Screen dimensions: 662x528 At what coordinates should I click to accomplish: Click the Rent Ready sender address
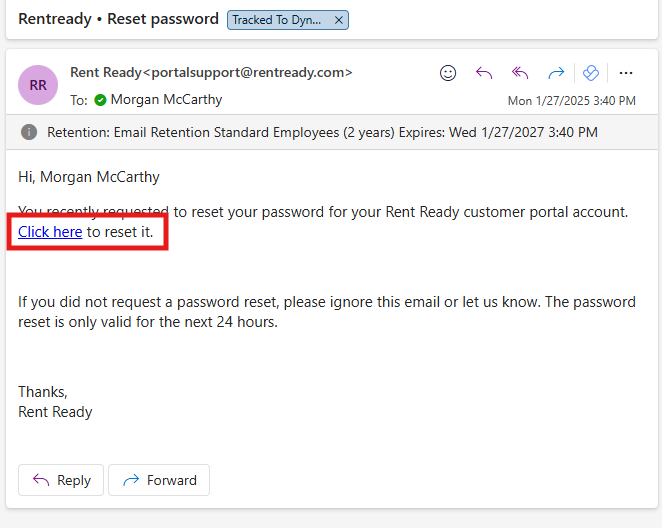point(211,73)
